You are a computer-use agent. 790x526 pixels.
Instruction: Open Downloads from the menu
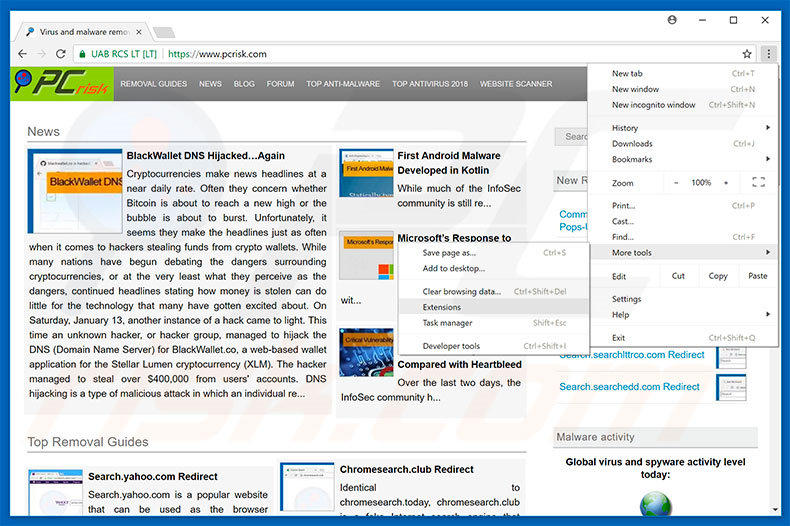click(x=683, y=144)
